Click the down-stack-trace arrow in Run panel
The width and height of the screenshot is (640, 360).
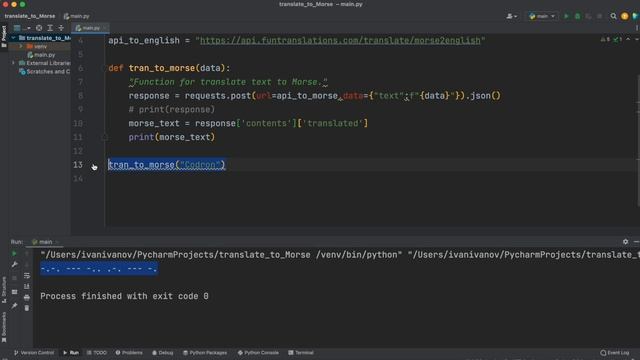tap(27, 265)
